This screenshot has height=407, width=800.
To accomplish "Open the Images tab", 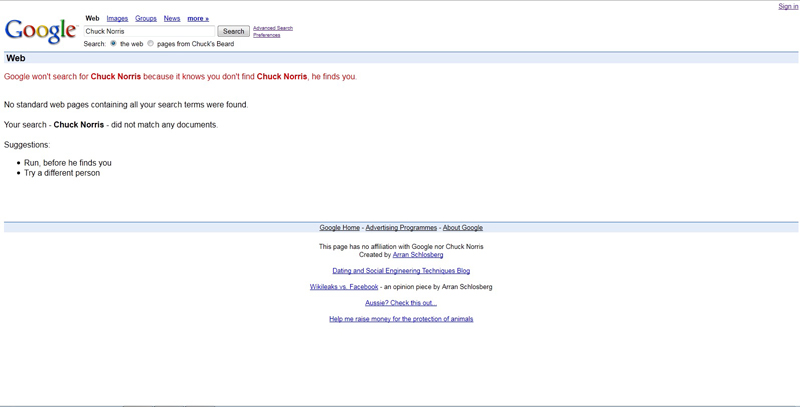I will [x=117, y=18].
